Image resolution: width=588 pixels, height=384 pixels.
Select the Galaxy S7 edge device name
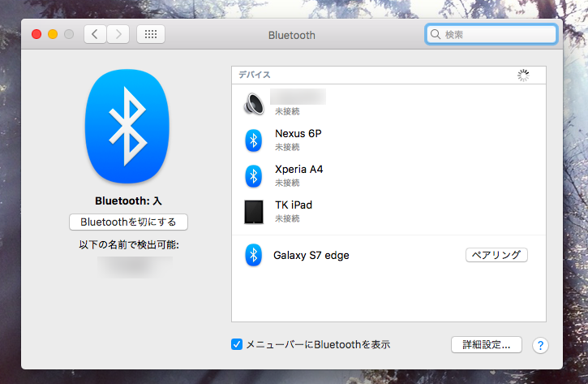click(311, 255)
